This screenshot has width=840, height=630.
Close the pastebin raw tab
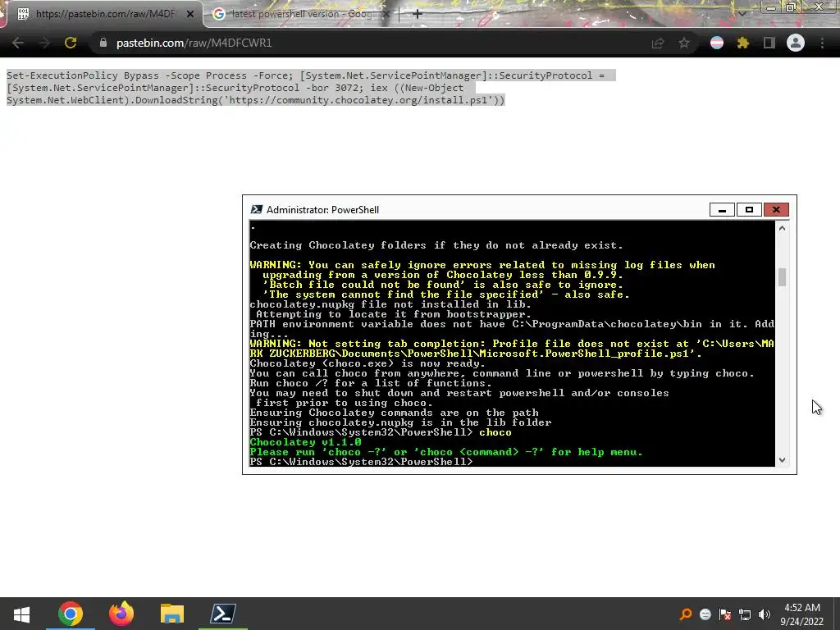point(190,14)
